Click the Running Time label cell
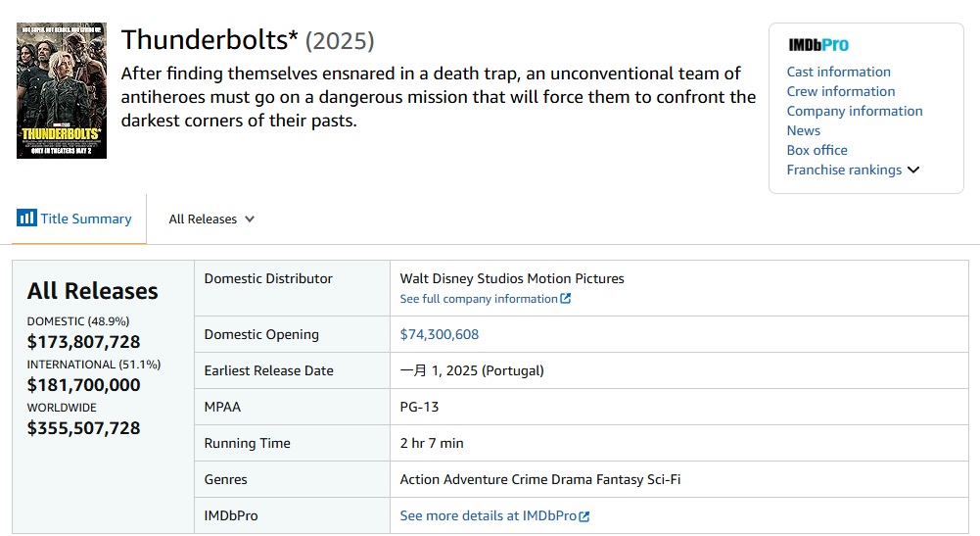The image size is (980, 536). [x=292, y=444]
